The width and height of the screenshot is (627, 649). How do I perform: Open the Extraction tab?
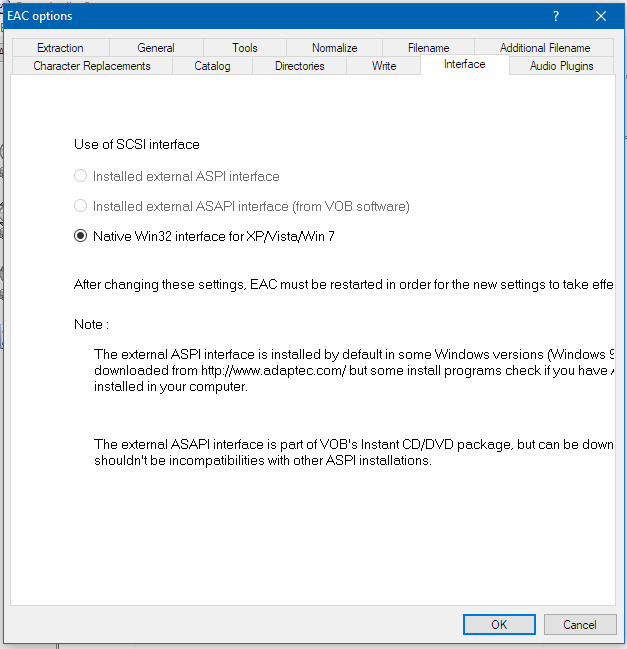pos(60,48)
